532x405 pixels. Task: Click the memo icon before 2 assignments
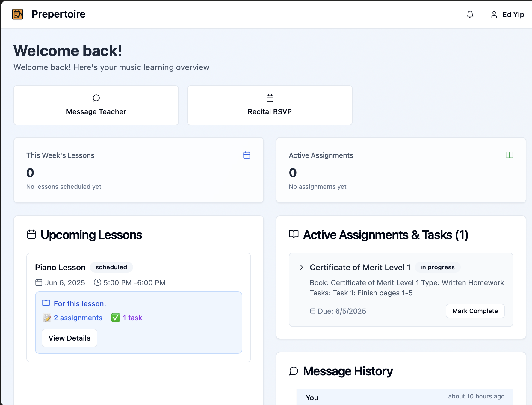(x=47, y=318)
